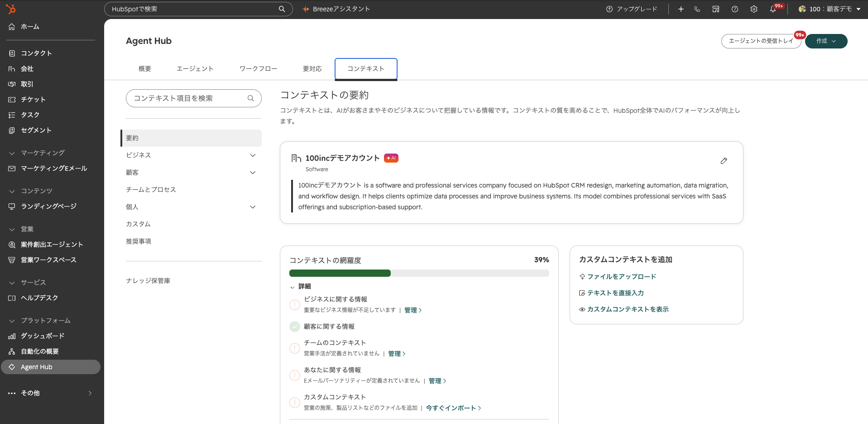Click the magnifier in コンテキスト項目を検索 field
The width and height of the screenshot is (868, 424).
[x=251, y=98]
